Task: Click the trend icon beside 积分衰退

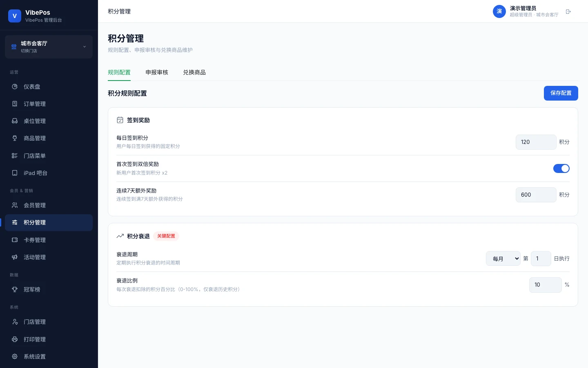Action: point(120,236)
